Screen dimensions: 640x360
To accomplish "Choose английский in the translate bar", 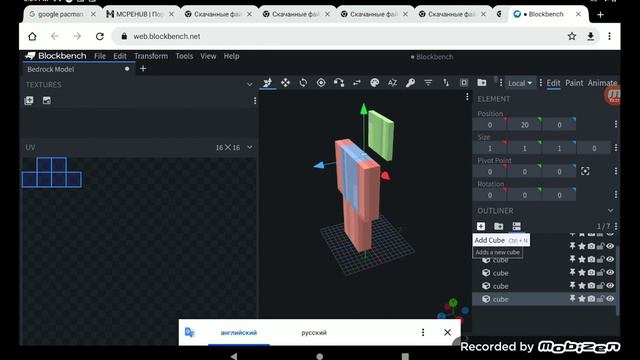I will 239,333.
